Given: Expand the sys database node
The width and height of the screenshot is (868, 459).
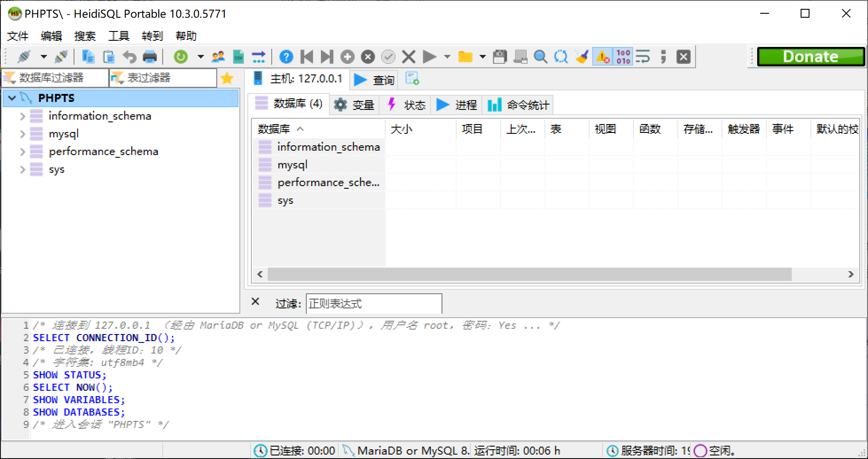Looking at the screenshot, I should pyautogui.click(x=23, y=169).
